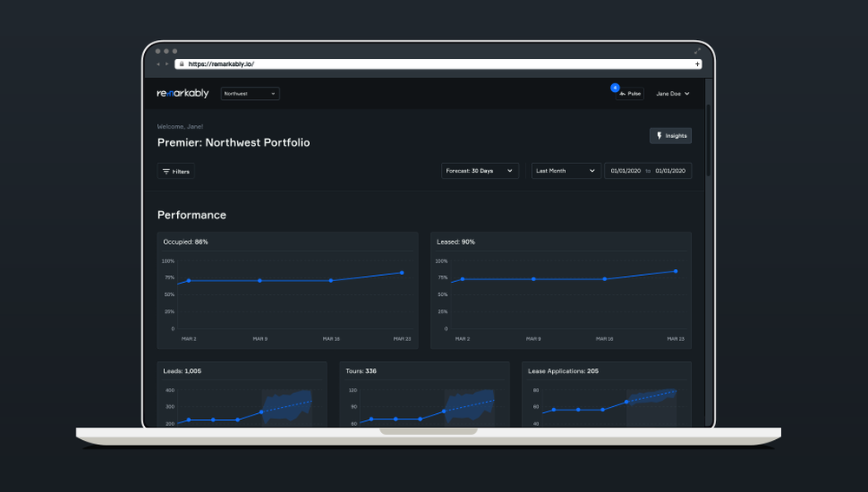Click the browser forward arrow
The height and width of the screenshot is (492, 868).
(167, 64)
